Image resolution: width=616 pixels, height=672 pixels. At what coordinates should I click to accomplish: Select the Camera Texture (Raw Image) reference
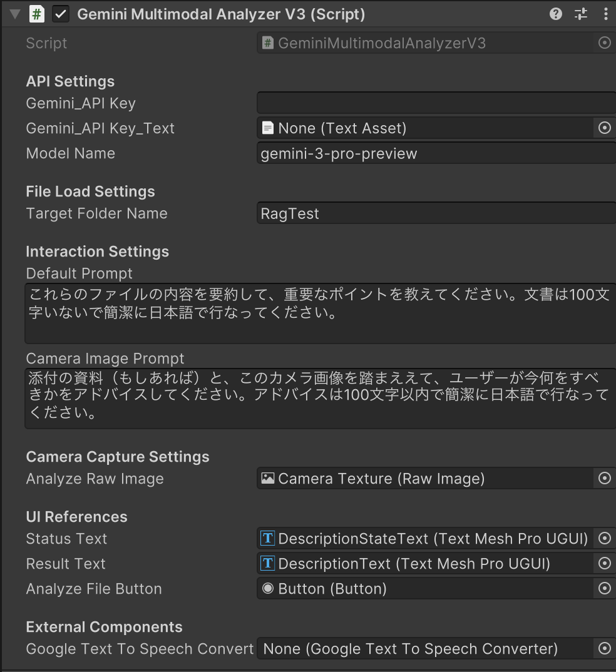pyautogui.click(x=426, y=479)
